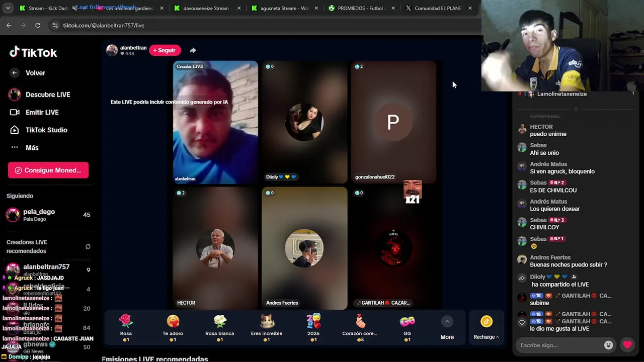Screen dimensions: 644x362
Task: Refresh recommended LIVE creators list
Action: [x=88, y=246]
